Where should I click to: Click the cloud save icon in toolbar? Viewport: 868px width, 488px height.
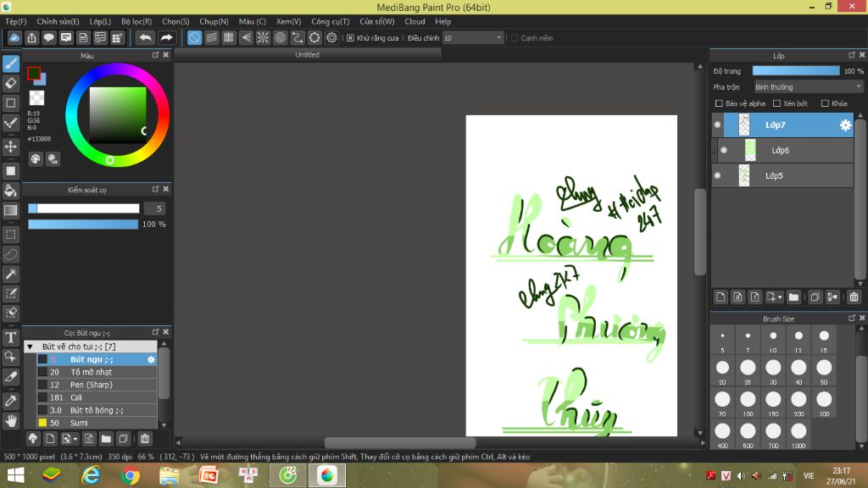coord(14,37)
